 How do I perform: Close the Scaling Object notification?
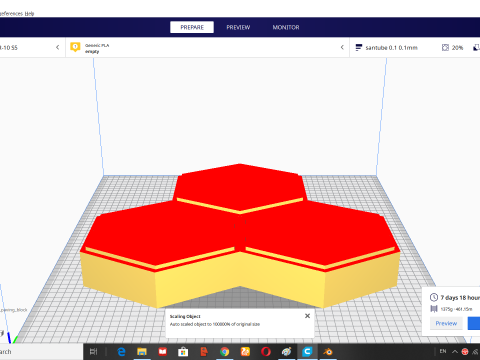307,316
